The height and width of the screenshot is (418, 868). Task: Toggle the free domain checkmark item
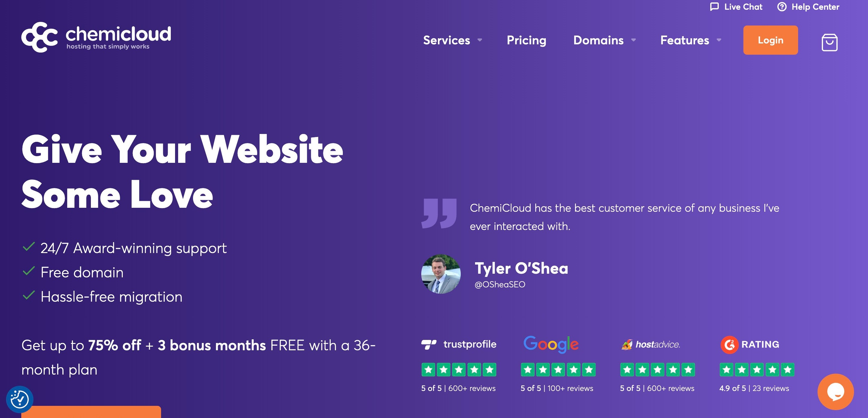tap(28, 272)
